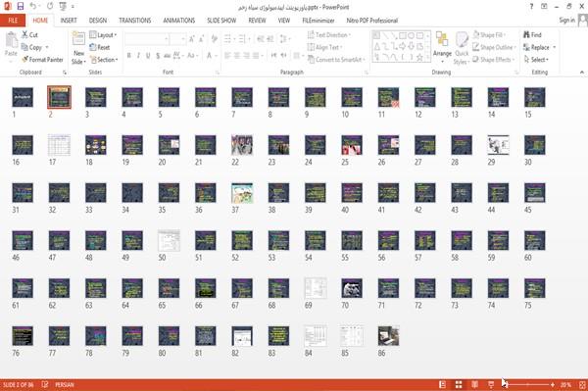The height and width of the screenshot is (391, 588).
Task: Click the Save icon in the title bar
Action: 21,6
